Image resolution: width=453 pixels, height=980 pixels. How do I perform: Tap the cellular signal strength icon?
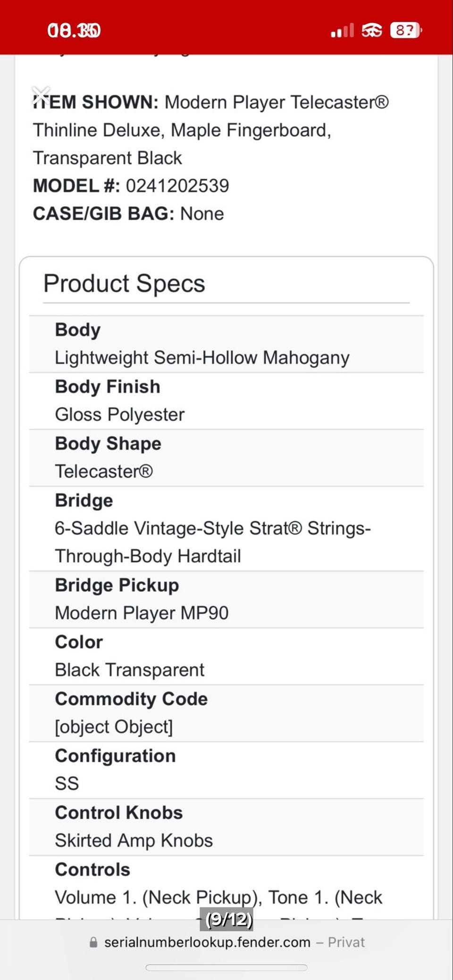[x=342, y=31]
